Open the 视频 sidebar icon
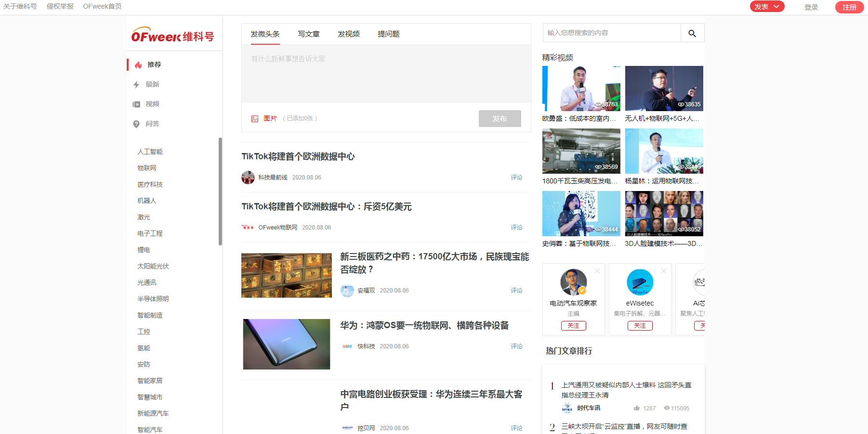This screenshot has width=868, height=434. tap(136, 104)
